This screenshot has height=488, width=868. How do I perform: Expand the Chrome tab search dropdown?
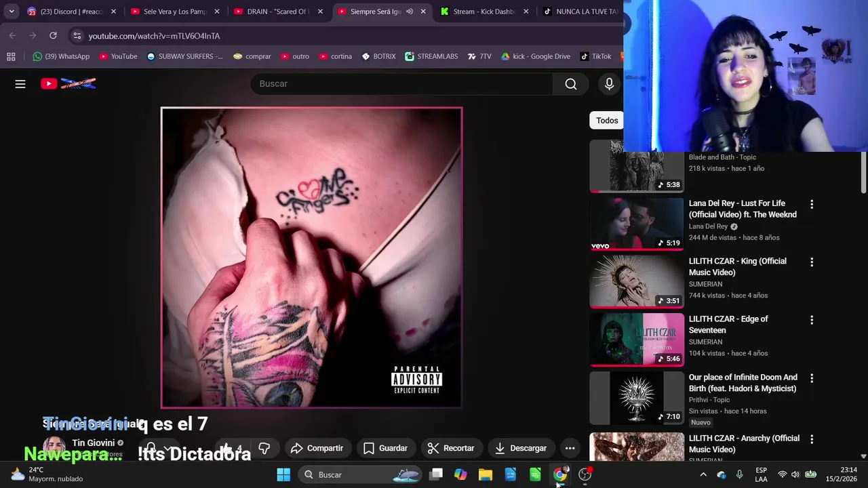tap(12, 12)
